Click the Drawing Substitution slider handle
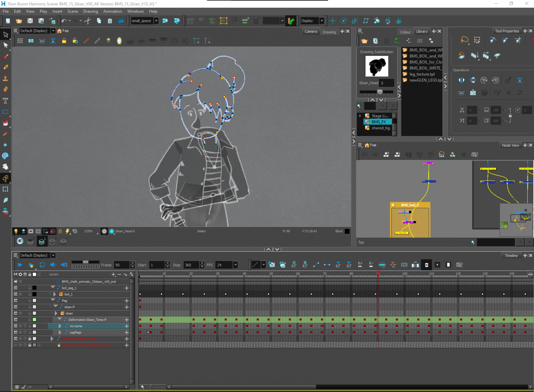 pos(380,92)
